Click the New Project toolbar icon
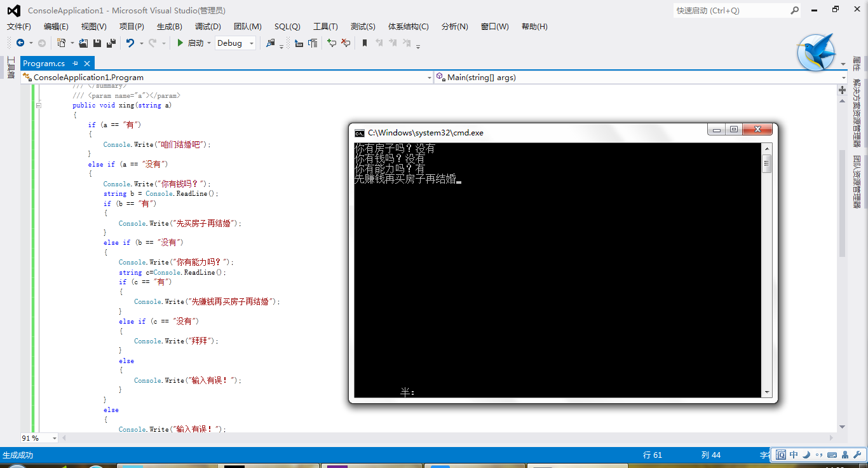Viewport: 868px width, 468px height. click(x=61, y=43)
